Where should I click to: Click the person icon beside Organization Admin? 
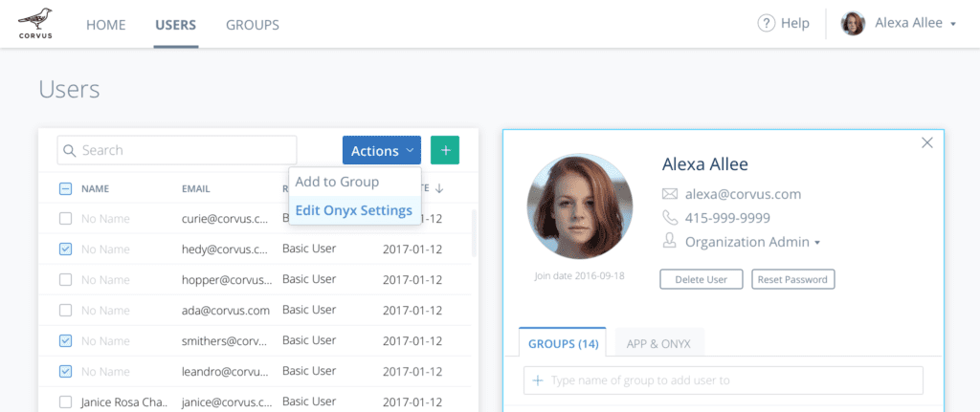669,242
